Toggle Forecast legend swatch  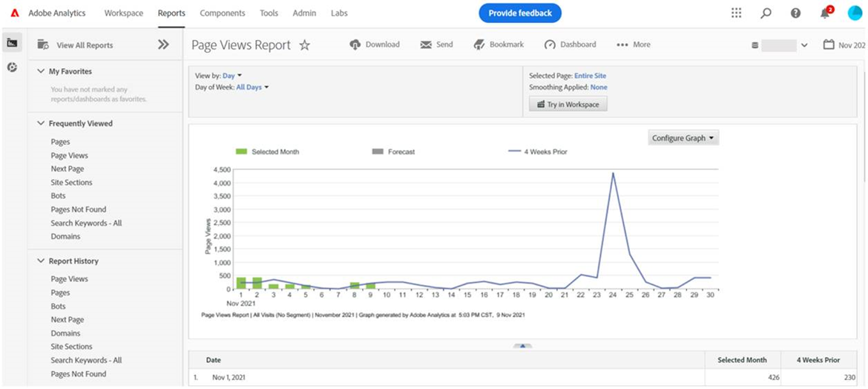pos(378,151)
